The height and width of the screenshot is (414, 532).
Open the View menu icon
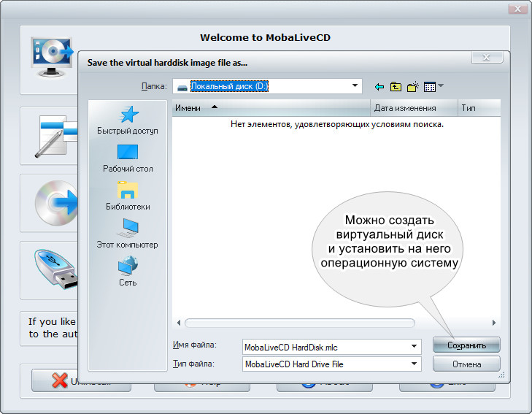click(x=430, y=87)
